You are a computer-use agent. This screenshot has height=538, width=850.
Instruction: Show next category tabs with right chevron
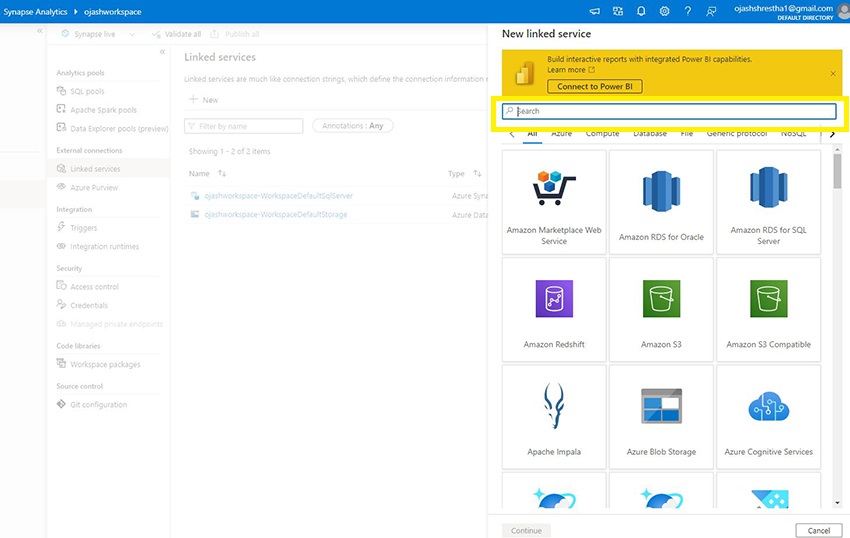click(x=833, y=134)
